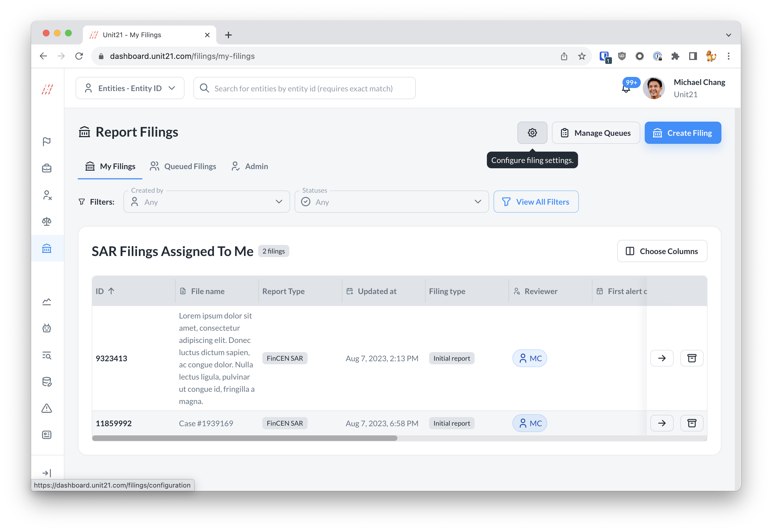Click the flag icon in sidebar
Image resolution: width=772 pixels, height=532 pixels.
(x=47, y=142)
